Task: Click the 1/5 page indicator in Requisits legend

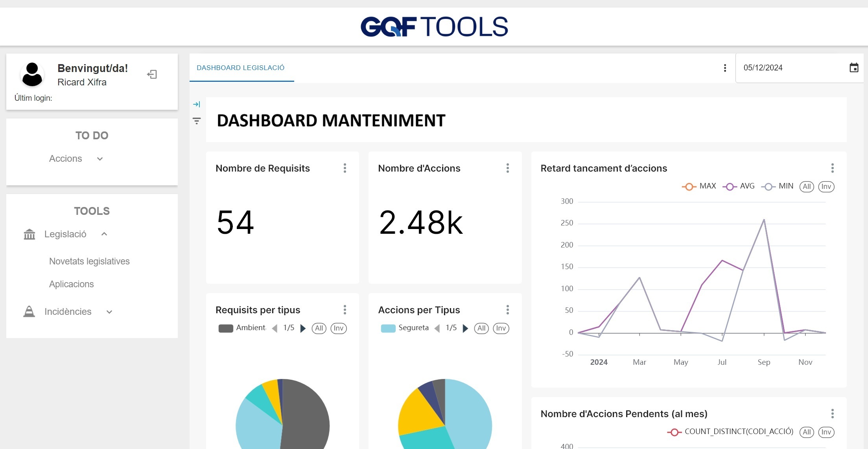Action: [289, 328]
